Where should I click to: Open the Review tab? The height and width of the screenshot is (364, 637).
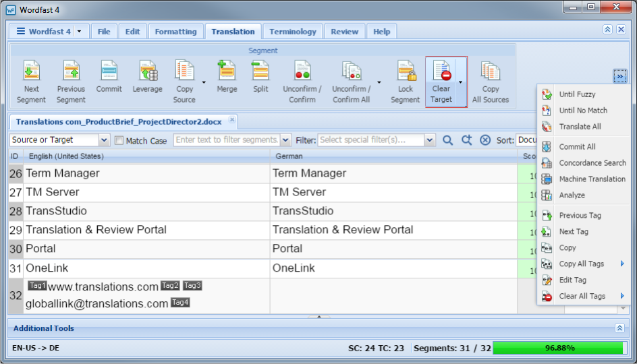coord(345,31)
